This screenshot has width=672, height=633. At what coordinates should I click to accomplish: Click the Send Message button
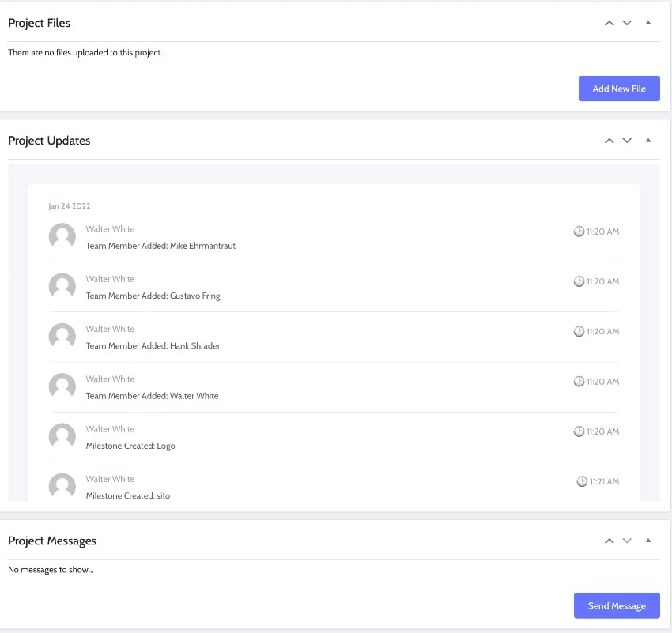coord(617,605)
